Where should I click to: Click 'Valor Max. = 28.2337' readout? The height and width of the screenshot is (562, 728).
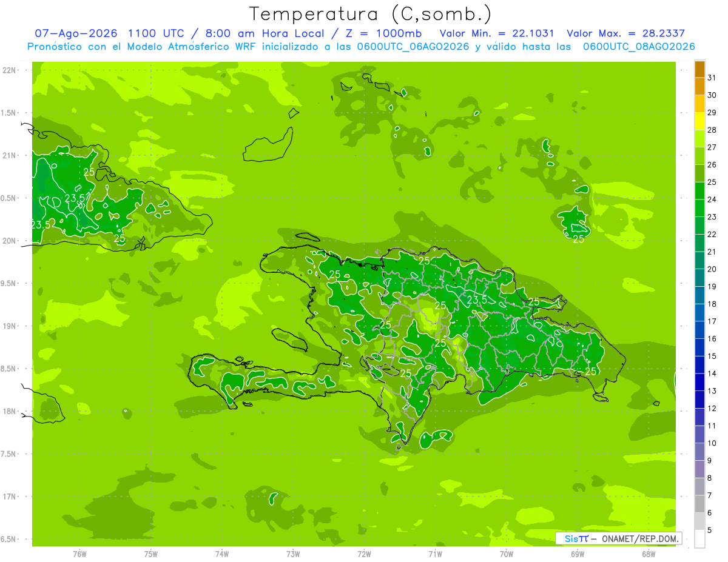pyautogui.click(x=625, y=33)
